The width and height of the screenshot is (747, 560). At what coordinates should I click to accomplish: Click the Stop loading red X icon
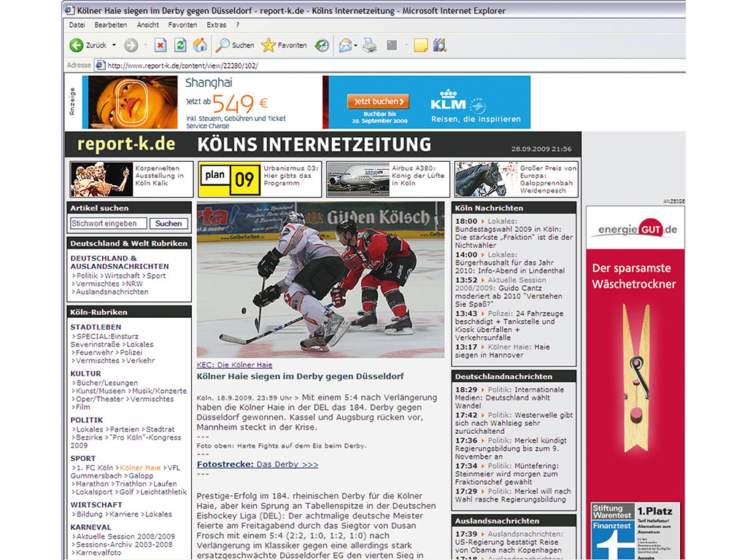(160, 44)
